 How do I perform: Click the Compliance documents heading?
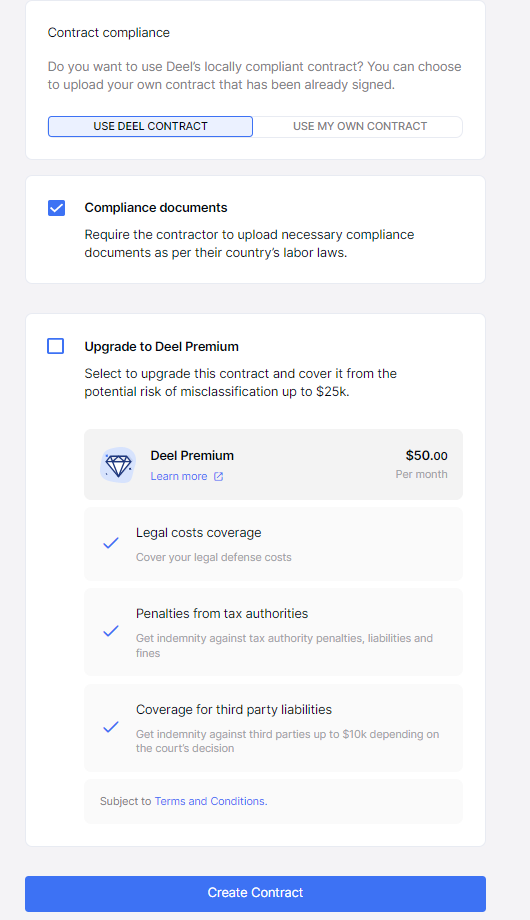156,208
